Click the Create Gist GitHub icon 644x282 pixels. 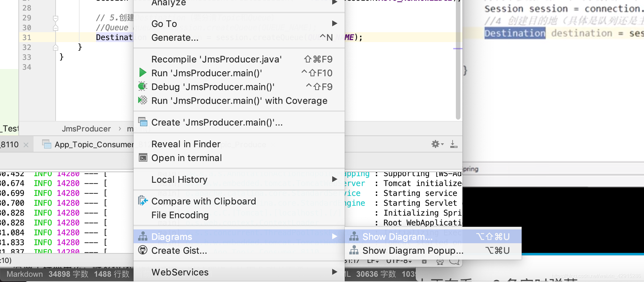pyautogui.click(x=143, y=250)
